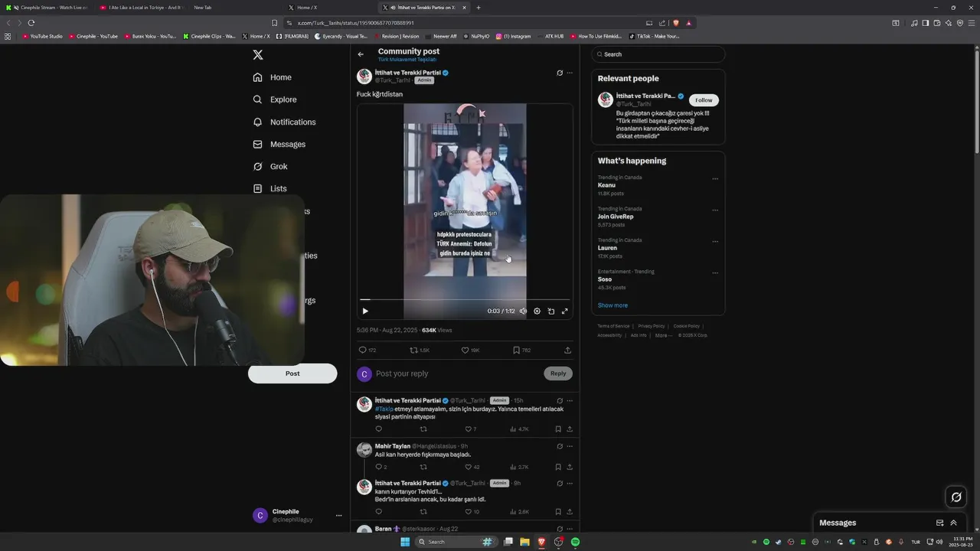The width and height of the screenshot is (980, 551).
Task: Open the main post's more options menu
Action: tap(570, 73)
